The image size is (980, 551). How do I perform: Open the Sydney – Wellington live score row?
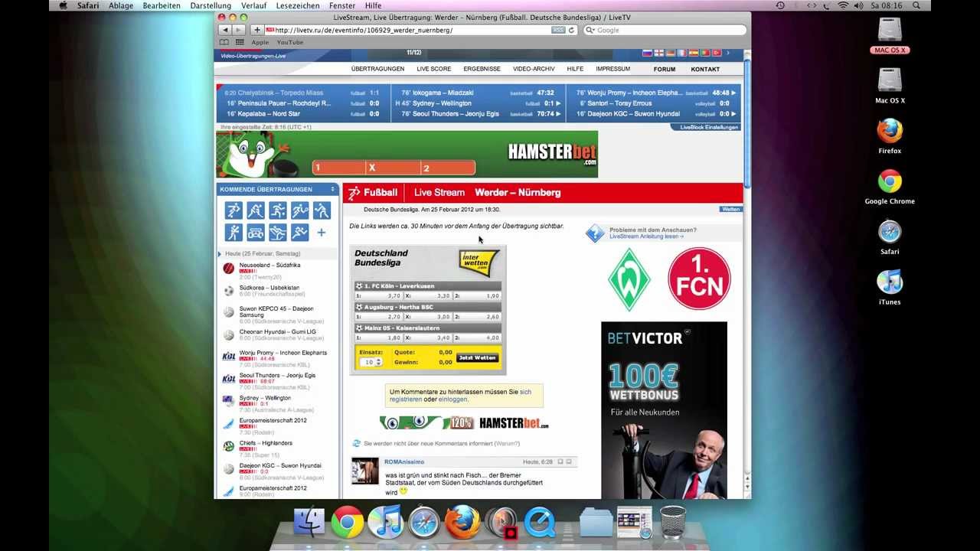478,103
